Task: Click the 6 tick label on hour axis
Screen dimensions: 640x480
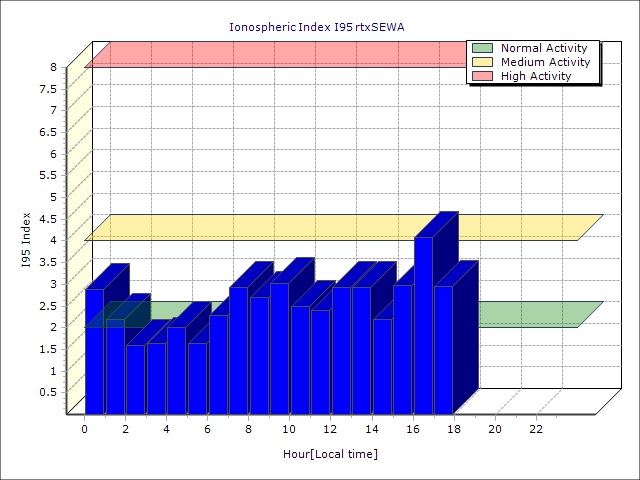Action: pyautogui.click(x=207, y=429)
